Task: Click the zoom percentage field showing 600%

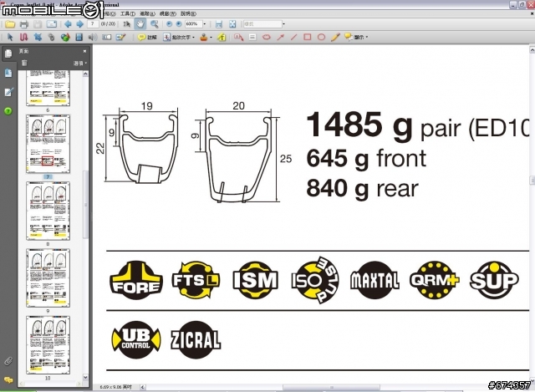Action: click(193, 24)
